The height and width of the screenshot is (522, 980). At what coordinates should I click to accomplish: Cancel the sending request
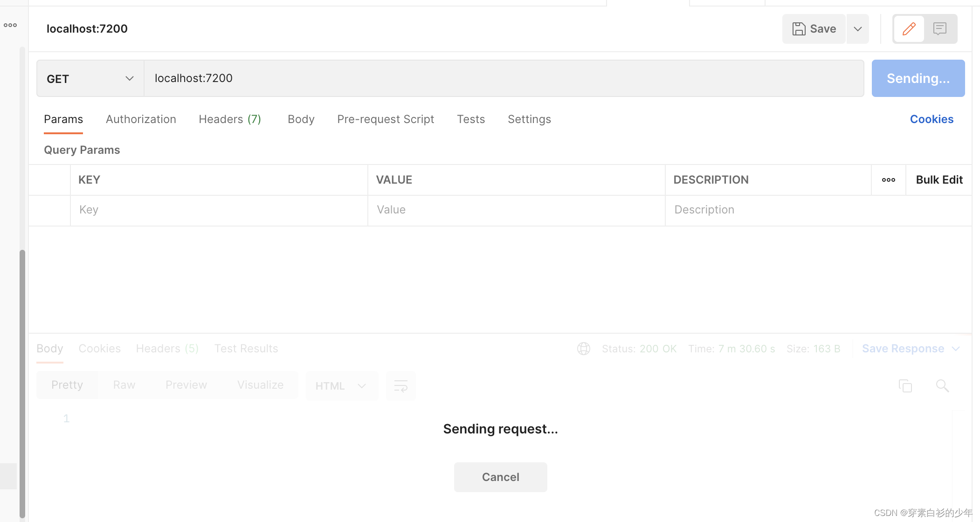500,477
